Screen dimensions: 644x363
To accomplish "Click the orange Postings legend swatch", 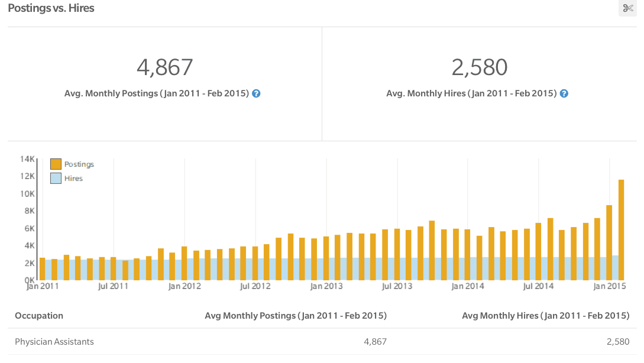I will (56, 164).
